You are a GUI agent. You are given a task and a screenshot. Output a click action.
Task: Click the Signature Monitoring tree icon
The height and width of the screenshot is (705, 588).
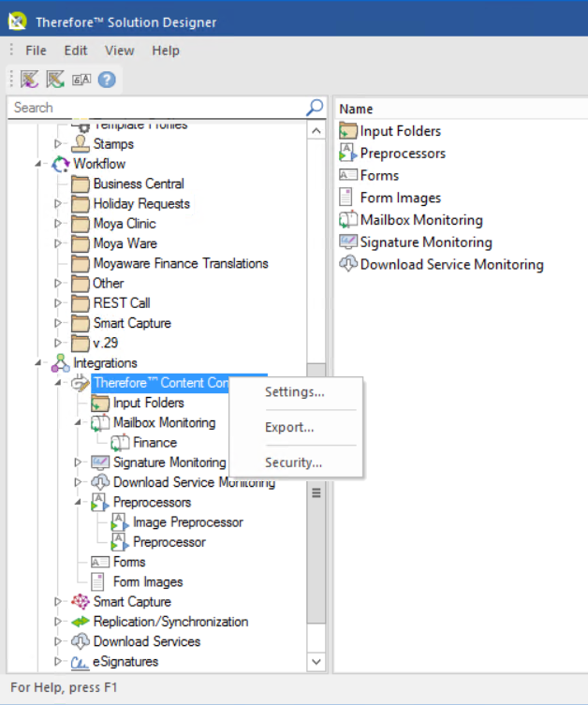coord(100,463)
